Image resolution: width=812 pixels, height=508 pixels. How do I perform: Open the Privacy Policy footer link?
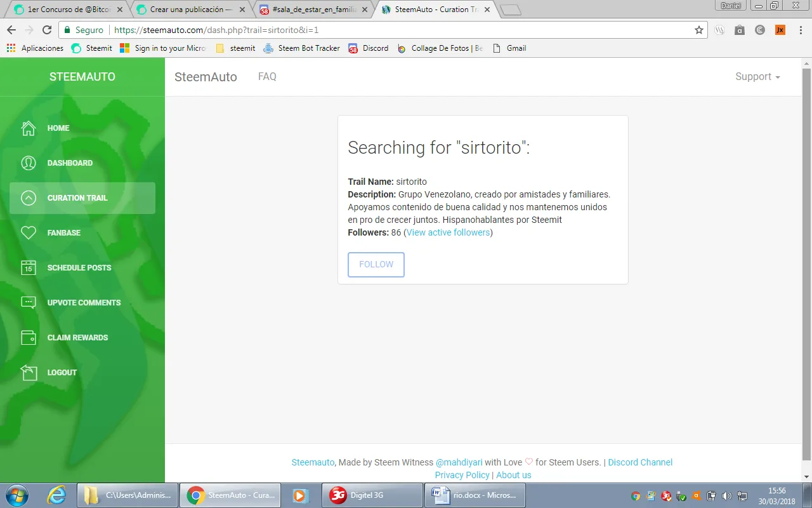click(462, 475)
